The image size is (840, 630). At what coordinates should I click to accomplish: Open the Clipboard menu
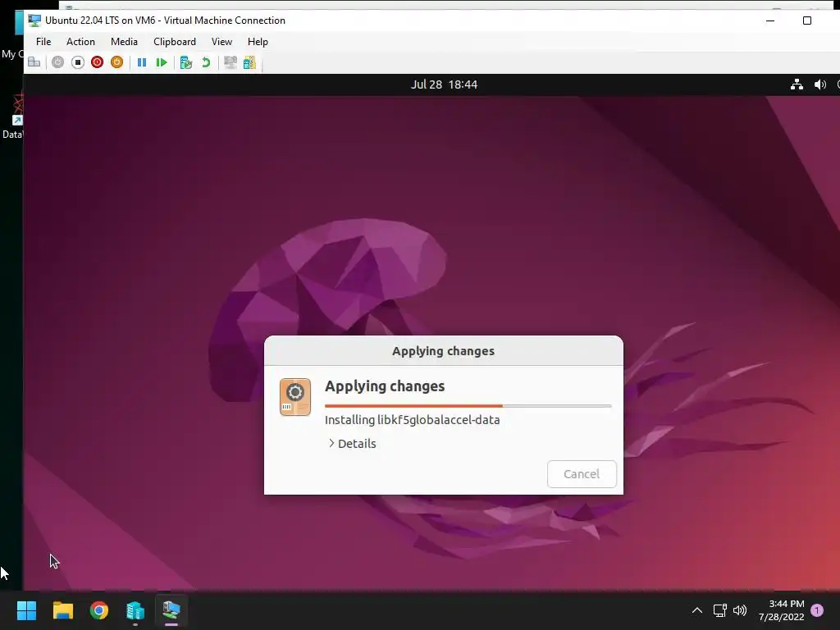point(175,42)
